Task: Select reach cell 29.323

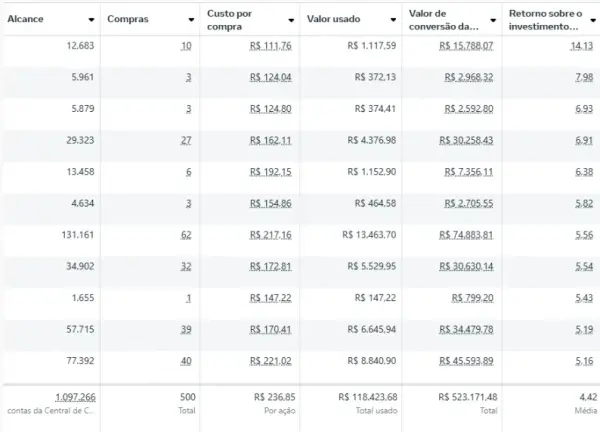Action: [80, 140]
